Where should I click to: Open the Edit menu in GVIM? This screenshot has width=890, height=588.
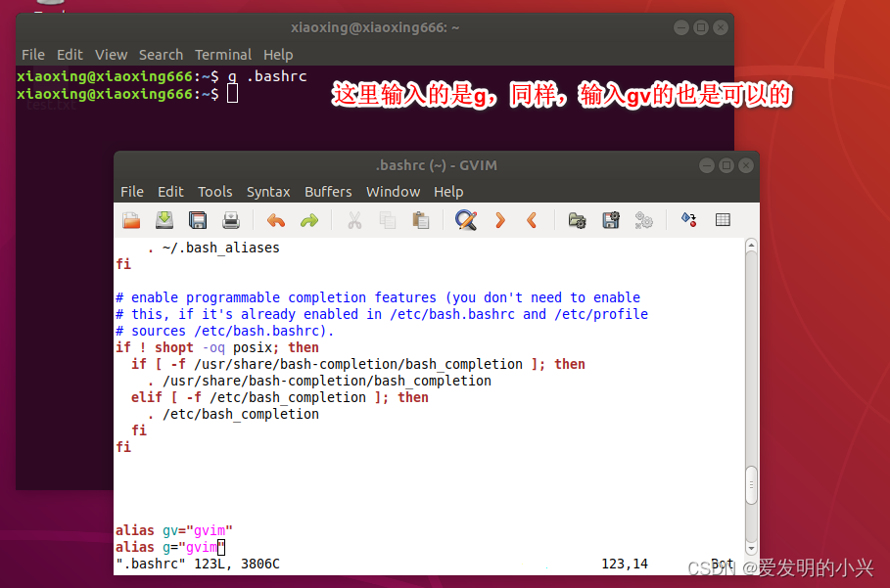pos(170,192)
